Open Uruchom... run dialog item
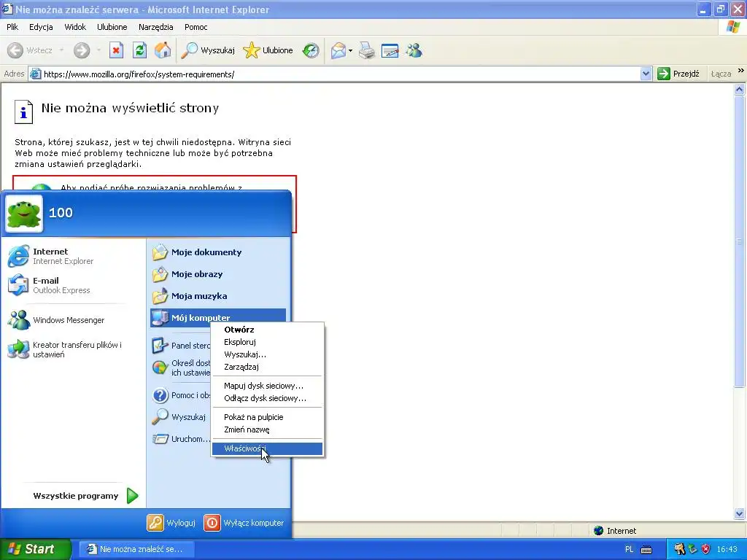 point(181,439)
